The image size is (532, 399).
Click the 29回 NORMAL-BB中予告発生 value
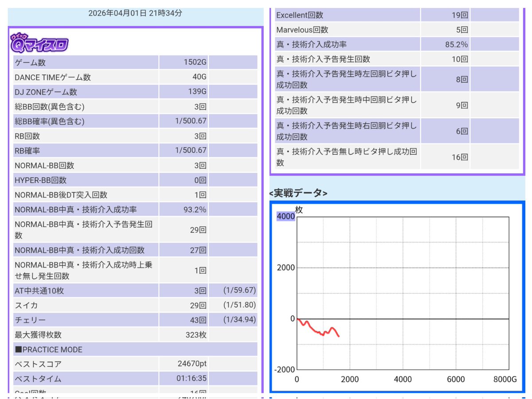click(199, 230)
